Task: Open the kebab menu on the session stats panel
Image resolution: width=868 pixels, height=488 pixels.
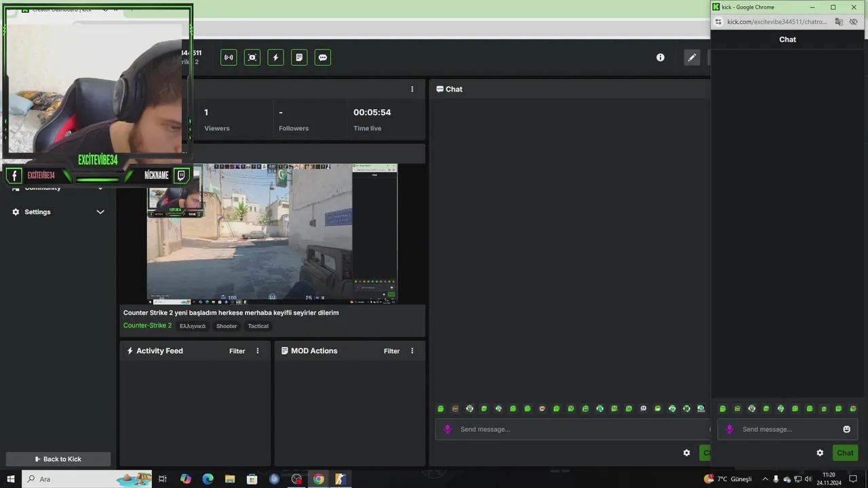Action: (x=412, y=89)
